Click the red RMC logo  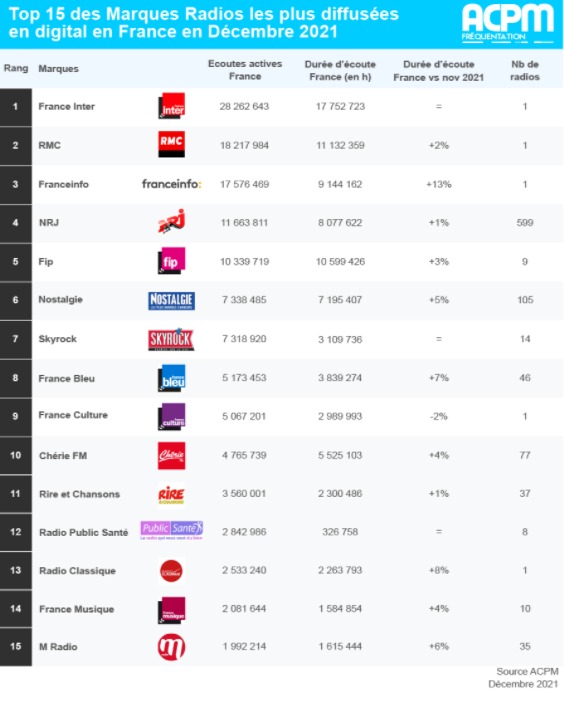coord(171,144)
